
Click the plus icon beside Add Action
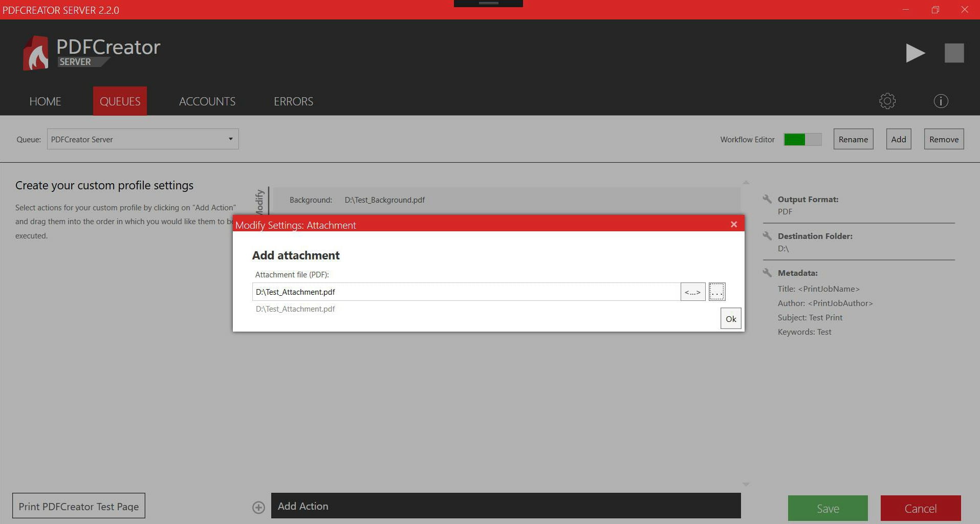coord(258,507)
